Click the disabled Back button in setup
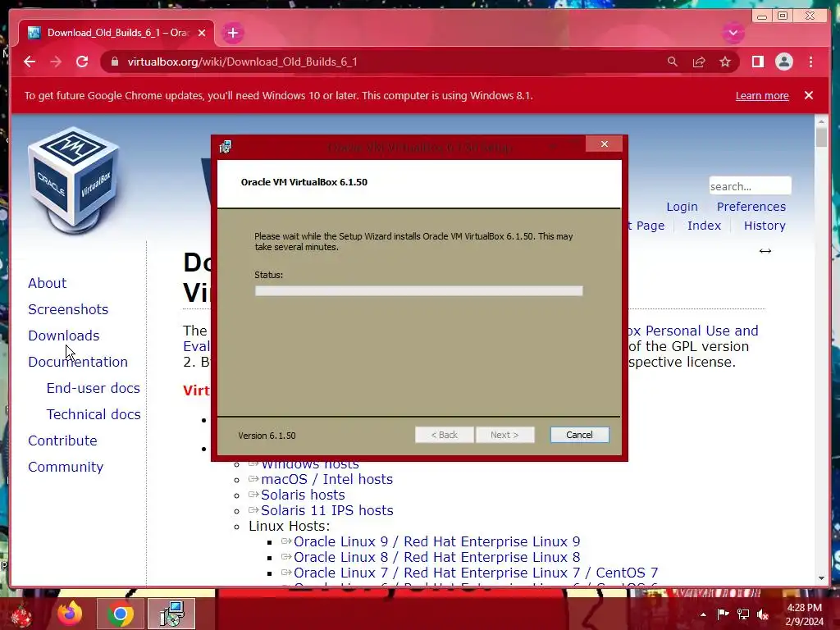This screenshot has width=840, height=630. coord(444,435)
